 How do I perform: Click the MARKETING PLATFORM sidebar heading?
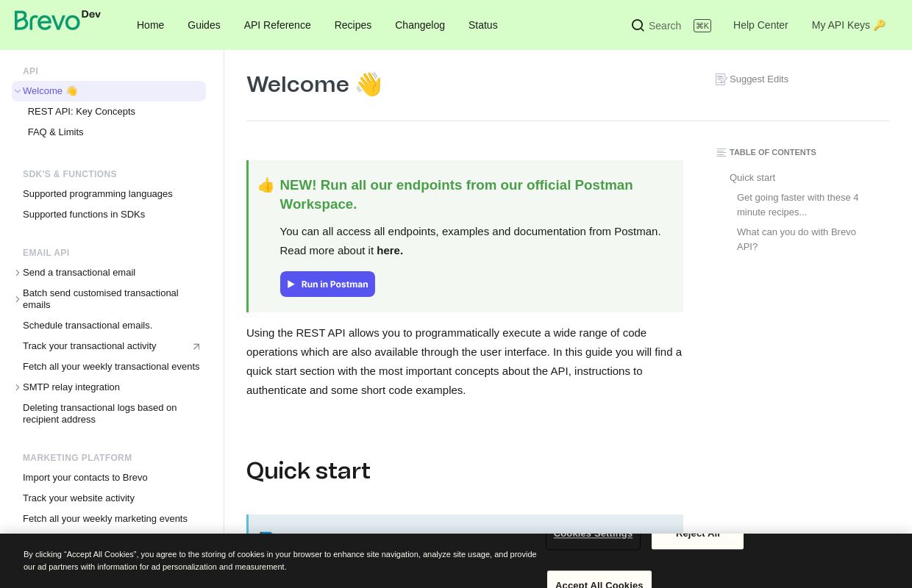pos(77,458)
